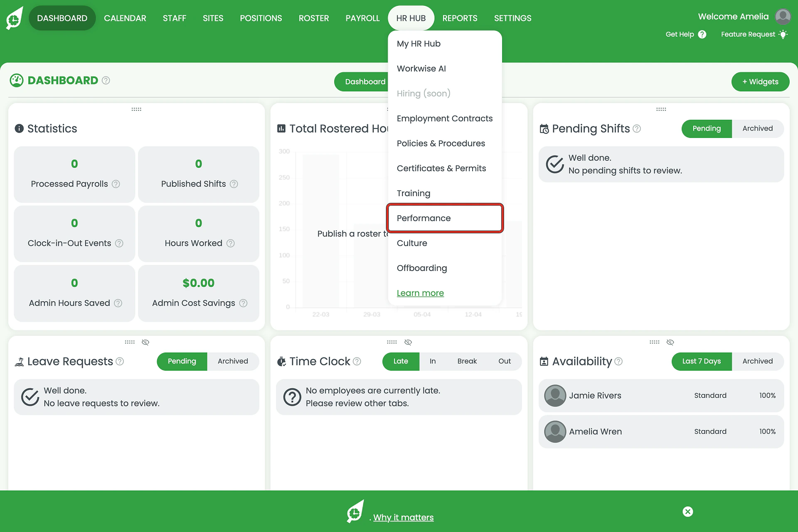This screenshot has width=798, height=532.
Task: Open Amelia's profile avatar
Action: click(783, 17)
